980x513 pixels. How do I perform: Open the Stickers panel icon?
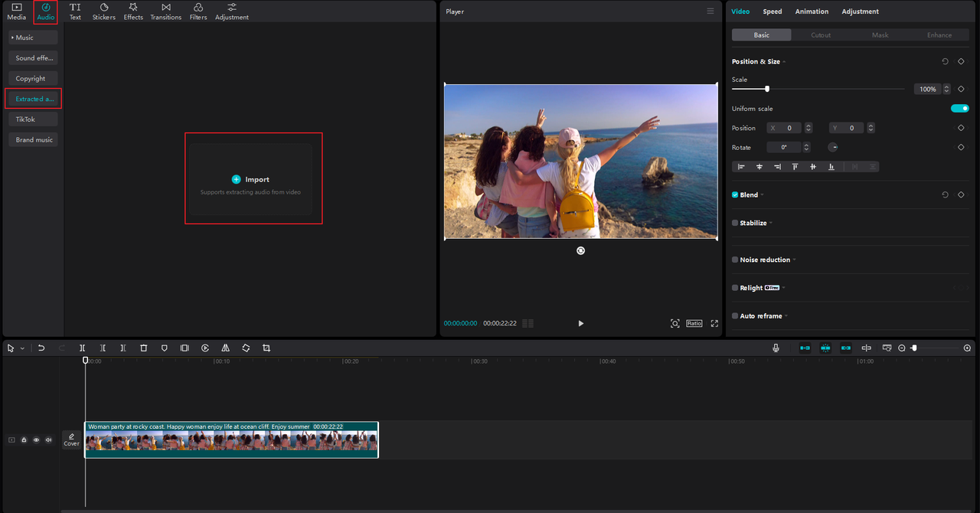(x=104, y=7)
